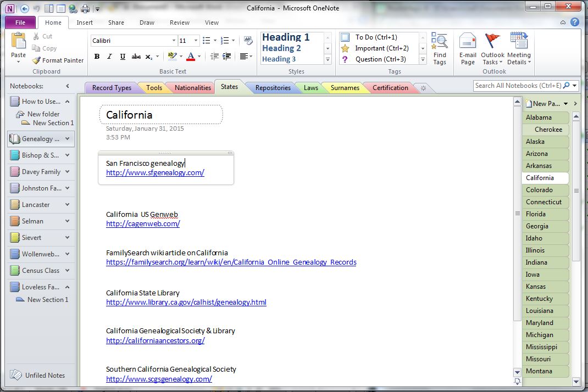Open the File tab

click(20, 23)
